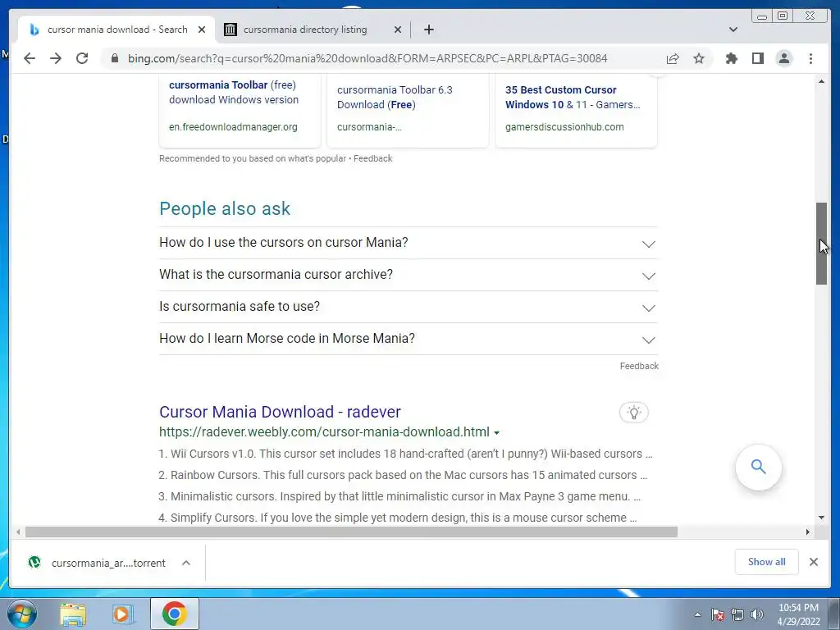Close the cursormania directory listing tab
Image resolution: width=840 pixels, height=630 pixels.
398,30
